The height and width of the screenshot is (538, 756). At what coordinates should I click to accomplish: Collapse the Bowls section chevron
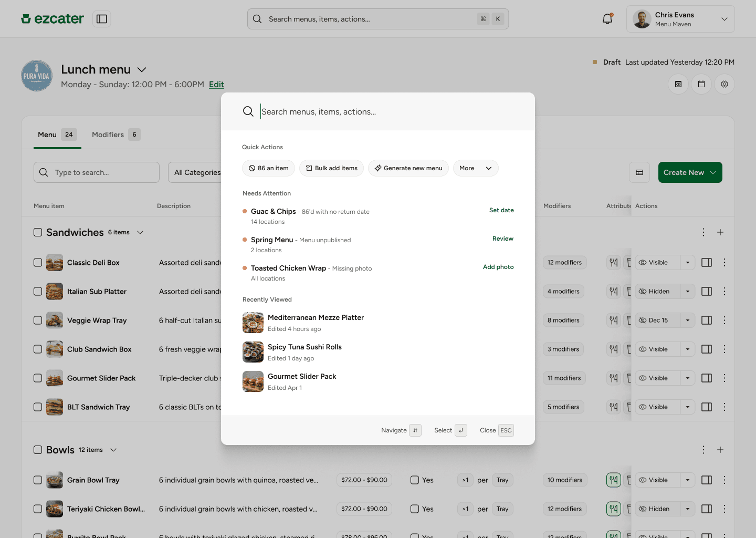point(113,450)
